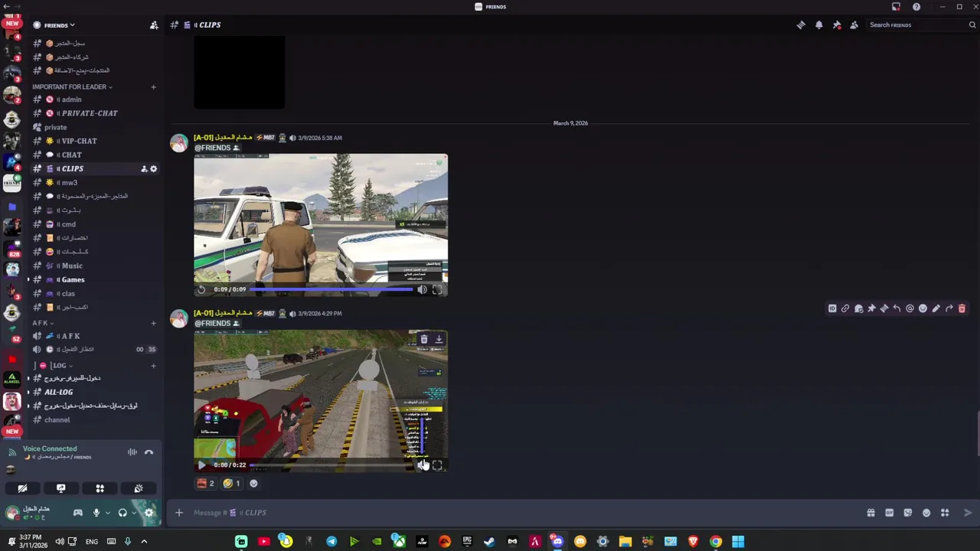The height and width of the screenshot is (551, 980).
Task: Toggle the laughing emoji reaction
Action: 232,484
